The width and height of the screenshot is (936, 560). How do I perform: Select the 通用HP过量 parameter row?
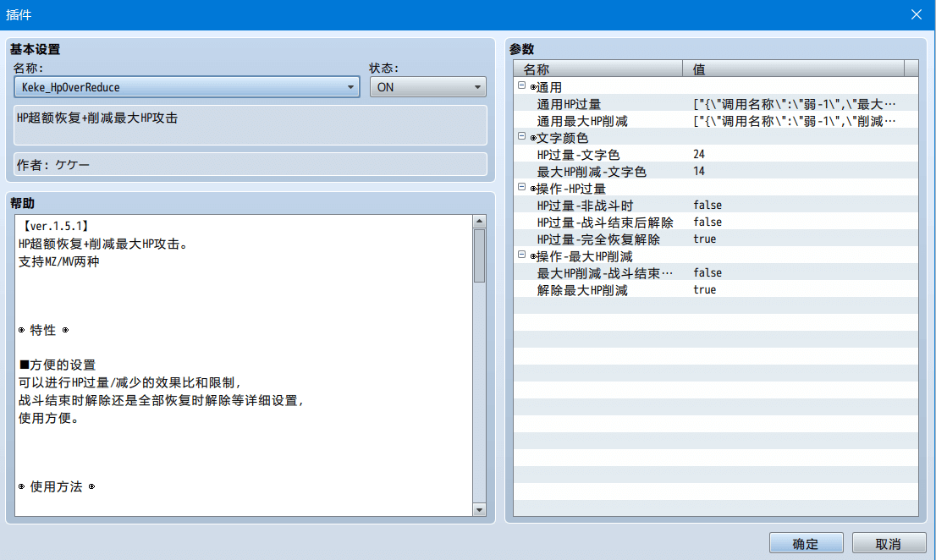(x=716, y=104)
